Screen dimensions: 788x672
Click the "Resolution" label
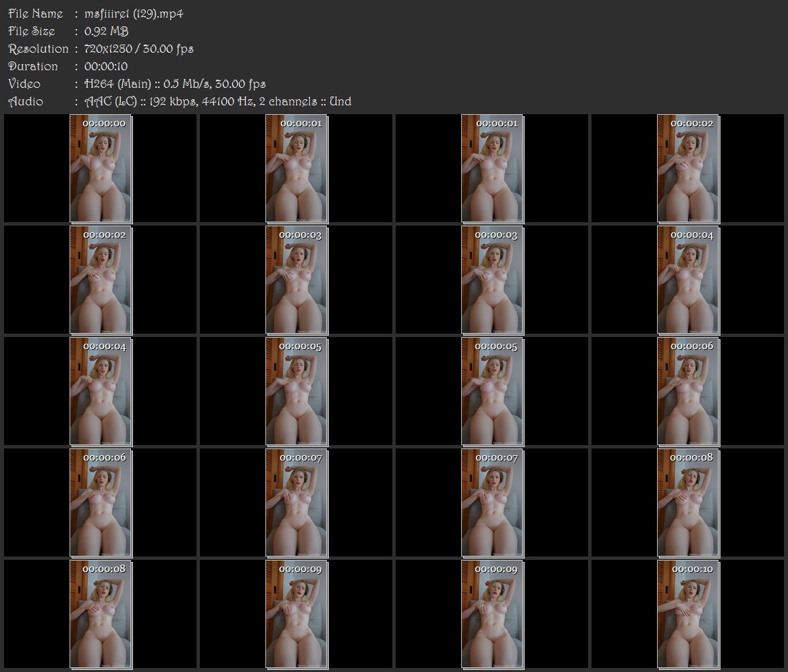(x=38, y=49)
